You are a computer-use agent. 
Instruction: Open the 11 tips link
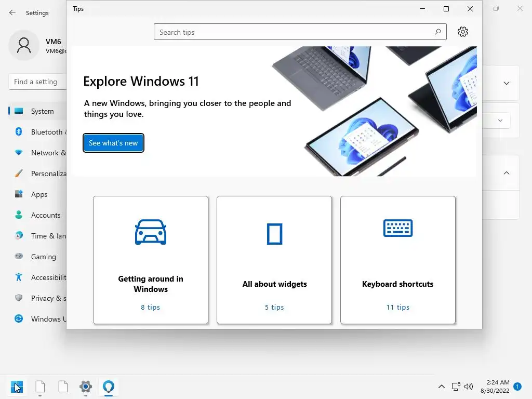(x=397, y=307)
